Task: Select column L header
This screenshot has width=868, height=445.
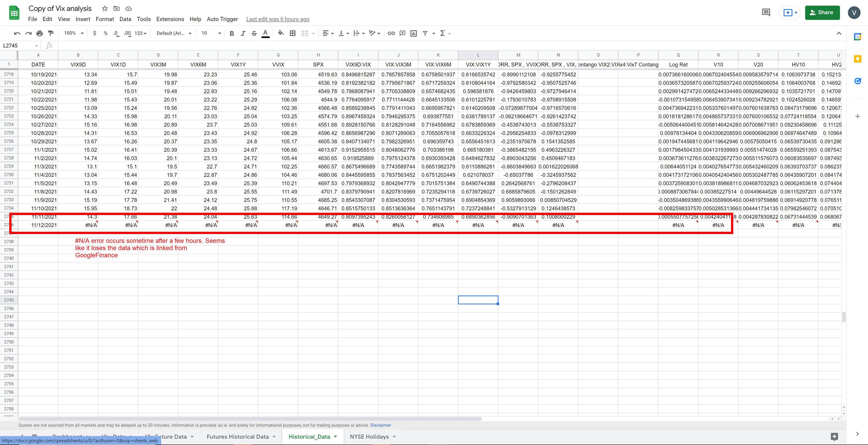Action: click(478, 55)
